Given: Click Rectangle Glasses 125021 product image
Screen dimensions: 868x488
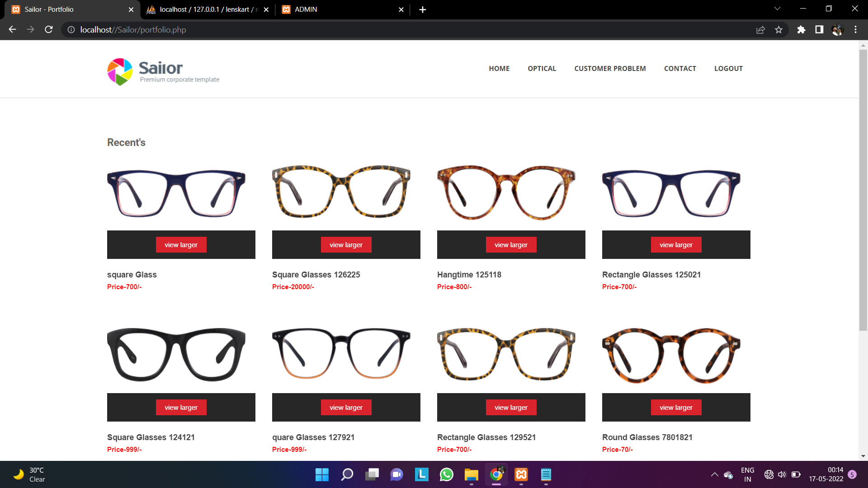Looking at the screenshot, I should coord(671,193).
